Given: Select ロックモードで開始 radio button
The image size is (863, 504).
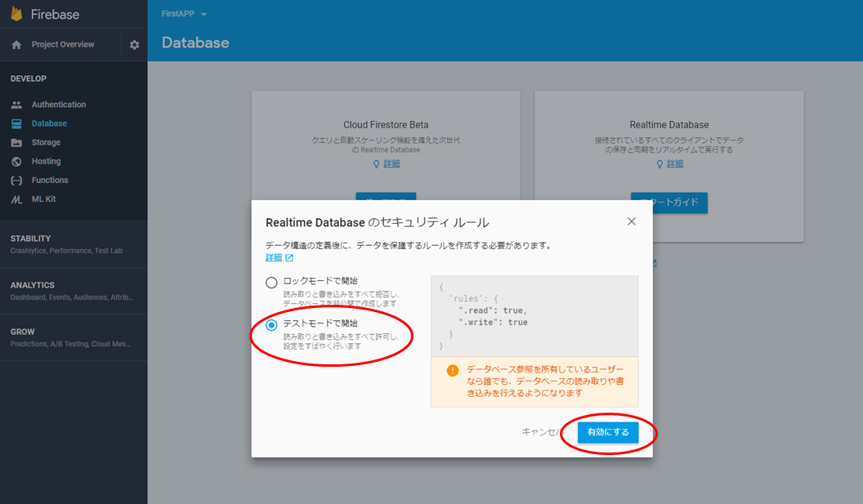Looking at the screenshot, I should [271, 283].
